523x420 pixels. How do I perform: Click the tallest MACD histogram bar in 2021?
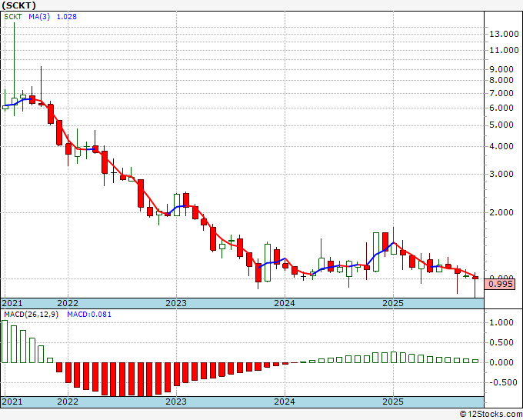point(5,341)
